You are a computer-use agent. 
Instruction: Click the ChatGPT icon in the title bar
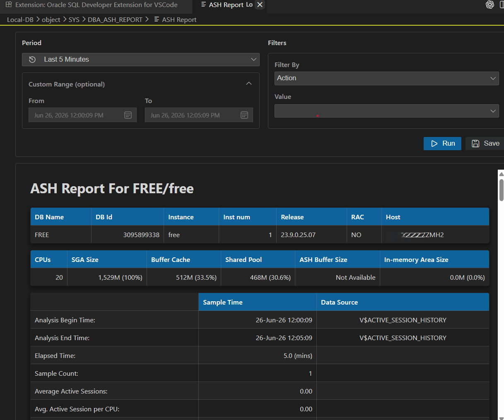pyautogui.click(x=490, y=5)
